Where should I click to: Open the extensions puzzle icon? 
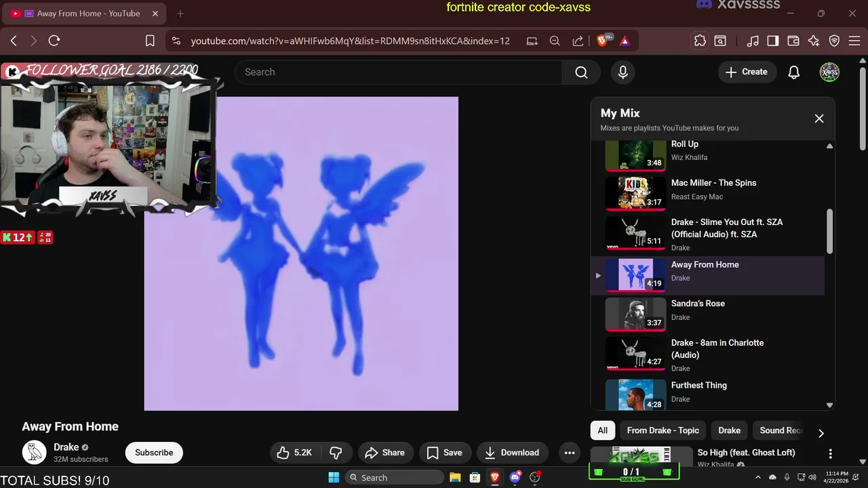coord(700,41)
